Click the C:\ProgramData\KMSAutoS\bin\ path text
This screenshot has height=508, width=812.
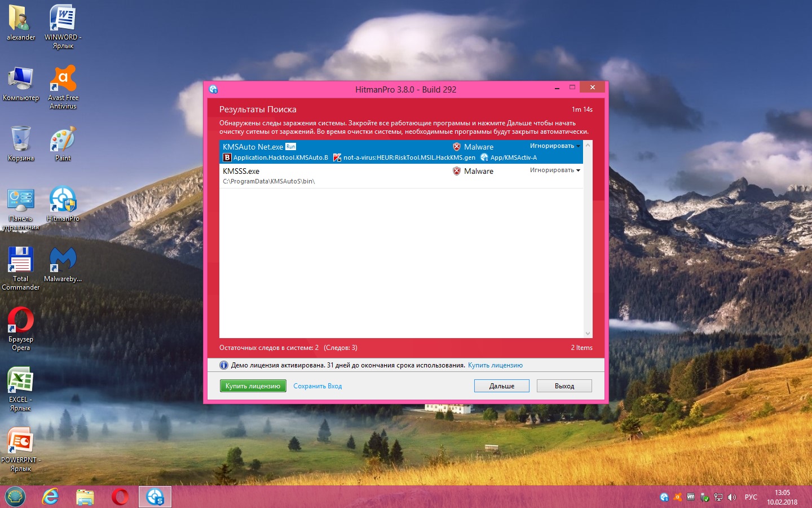tap(269, 181)
